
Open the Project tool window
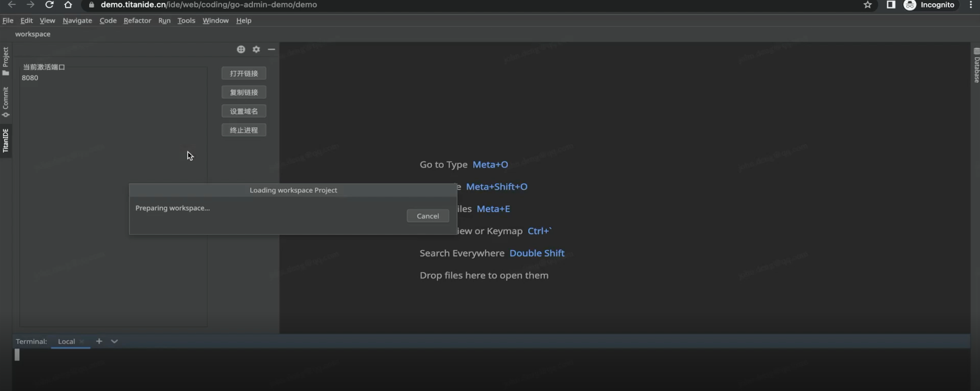[6, 61]
